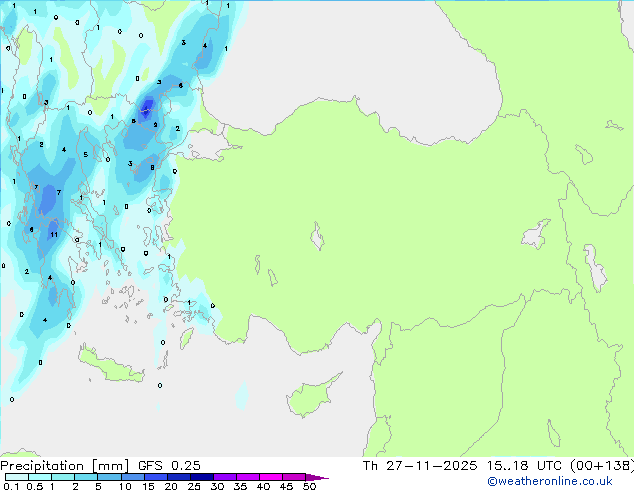Pick the 15–20 mm legend color swatch
The image size is (634, 490).
point(155,477)
